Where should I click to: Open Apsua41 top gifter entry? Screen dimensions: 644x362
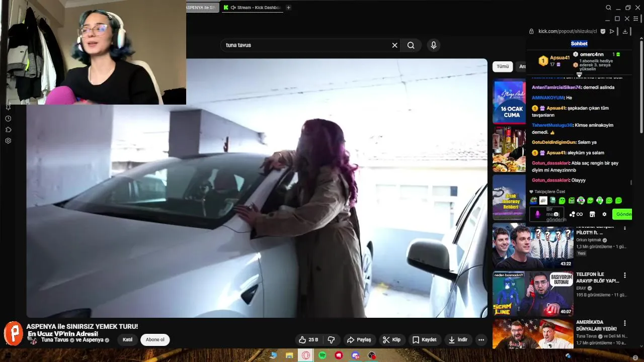[x=554, y=61]
